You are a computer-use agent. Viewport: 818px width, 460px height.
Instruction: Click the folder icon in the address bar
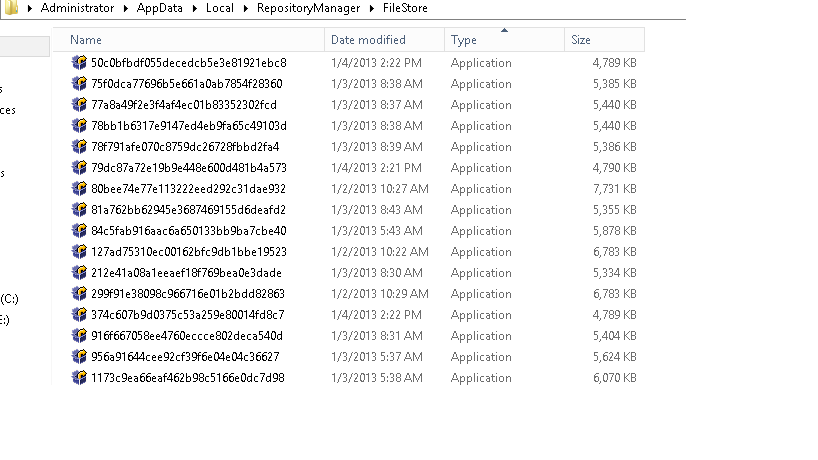click(x=11, y=7)
